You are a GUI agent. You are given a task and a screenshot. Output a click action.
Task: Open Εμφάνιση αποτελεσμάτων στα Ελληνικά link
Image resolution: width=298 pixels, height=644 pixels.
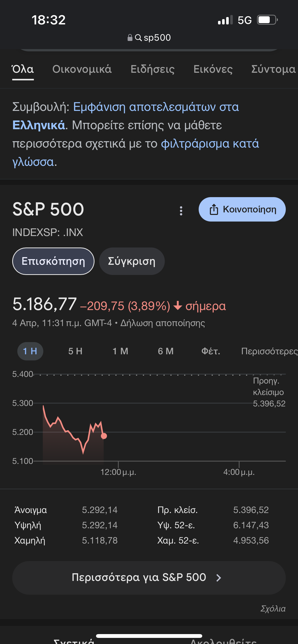click(x=156, y=107)
